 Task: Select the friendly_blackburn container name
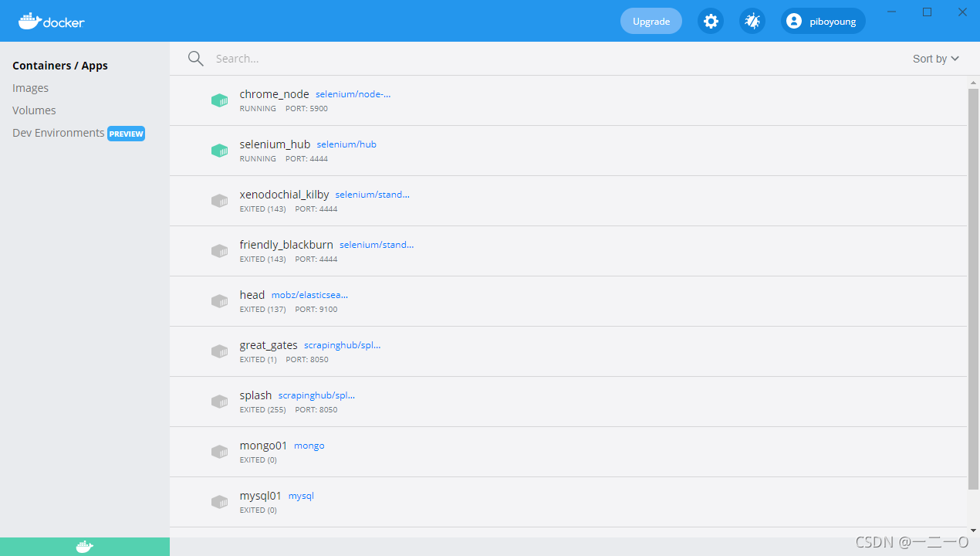click(x=286, y=245)
